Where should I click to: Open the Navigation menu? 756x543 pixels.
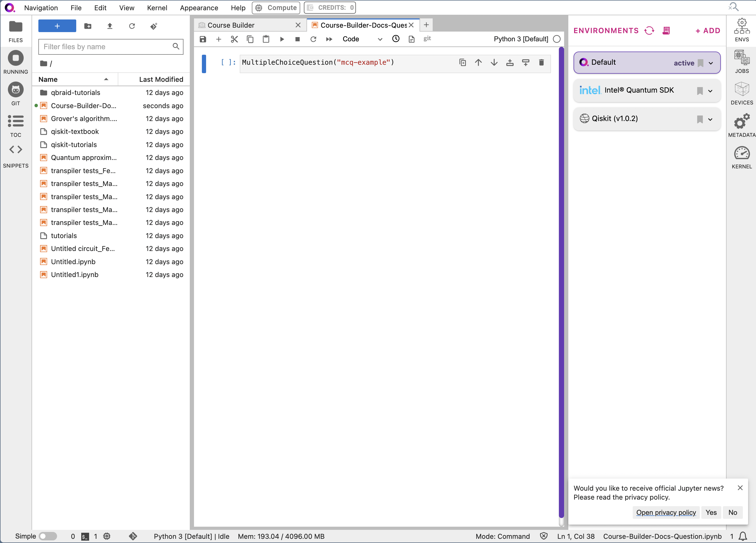pyautogui.click(x=41, y=8)
